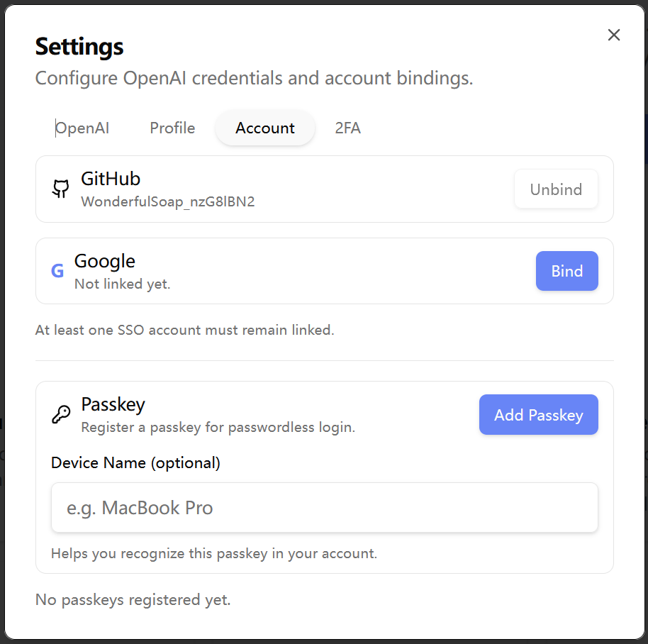Click the Passkey key icon
This screenshot has height=644, width=648.
point(61,414)
